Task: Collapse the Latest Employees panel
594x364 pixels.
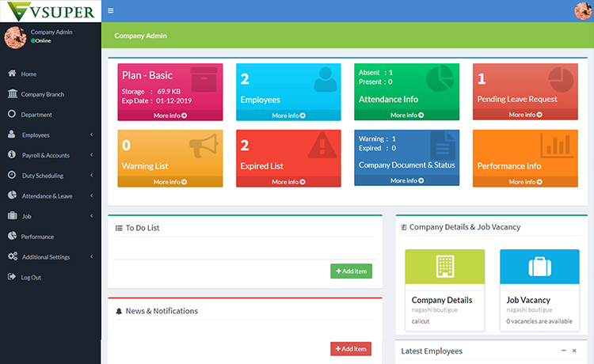Action: [x=563, y=351]
